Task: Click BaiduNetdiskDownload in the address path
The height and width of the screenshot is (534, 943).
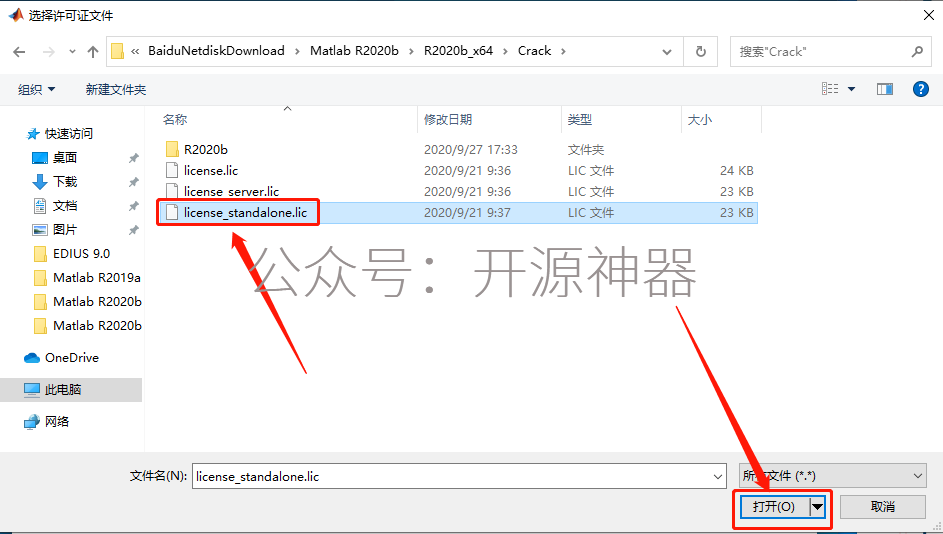Action: pyautogui.click(x=217, y=51)
